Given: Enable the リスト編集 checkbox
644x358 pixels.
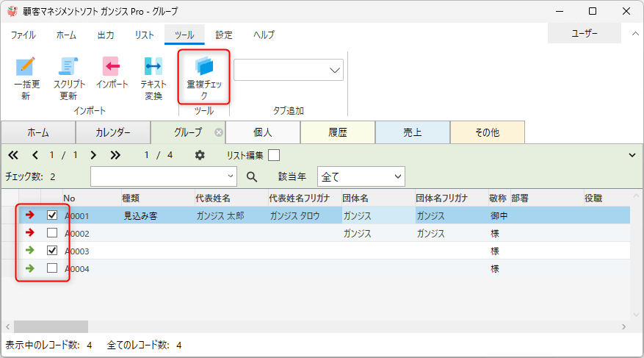Looking at the screenshot, I should 273,155.
